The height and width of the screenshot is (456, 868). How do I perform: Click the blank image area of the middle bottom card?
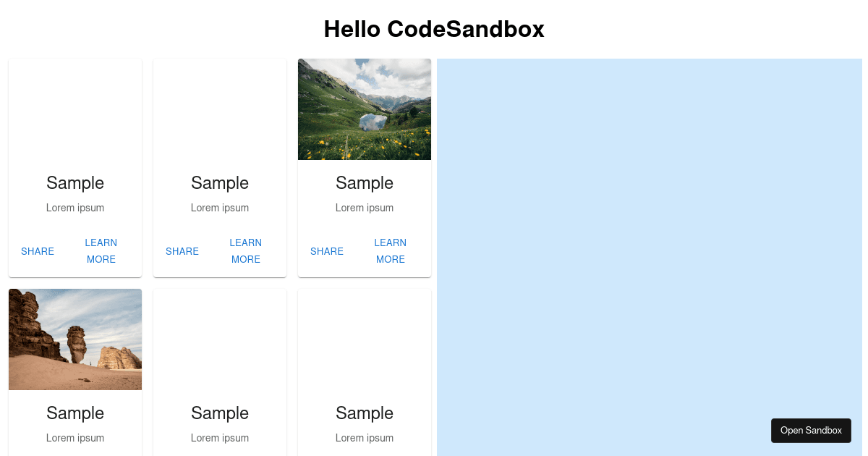[220, 339]
